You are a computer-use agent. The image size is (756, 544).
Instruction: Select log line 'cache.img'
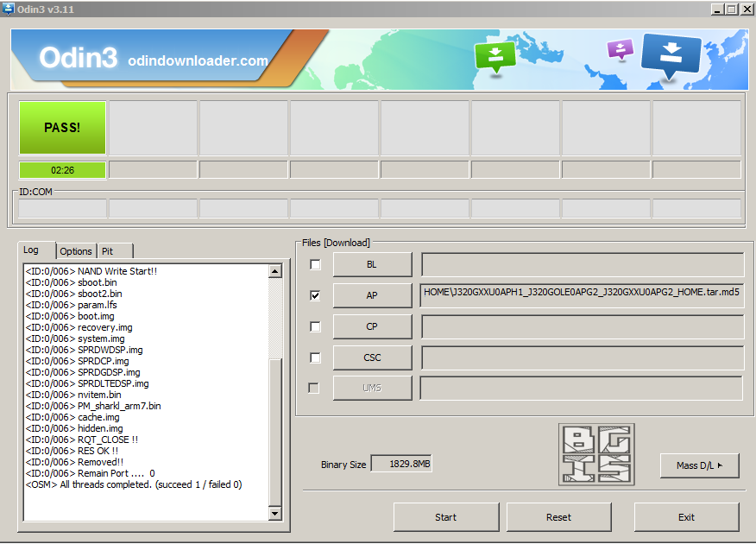[72, 417]
